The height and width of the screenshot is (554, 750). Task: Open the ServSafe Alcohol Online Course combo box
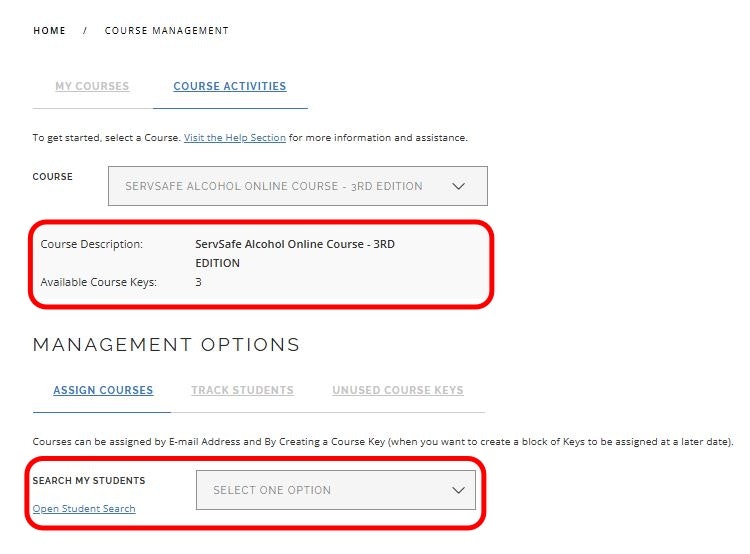point(297,186)
